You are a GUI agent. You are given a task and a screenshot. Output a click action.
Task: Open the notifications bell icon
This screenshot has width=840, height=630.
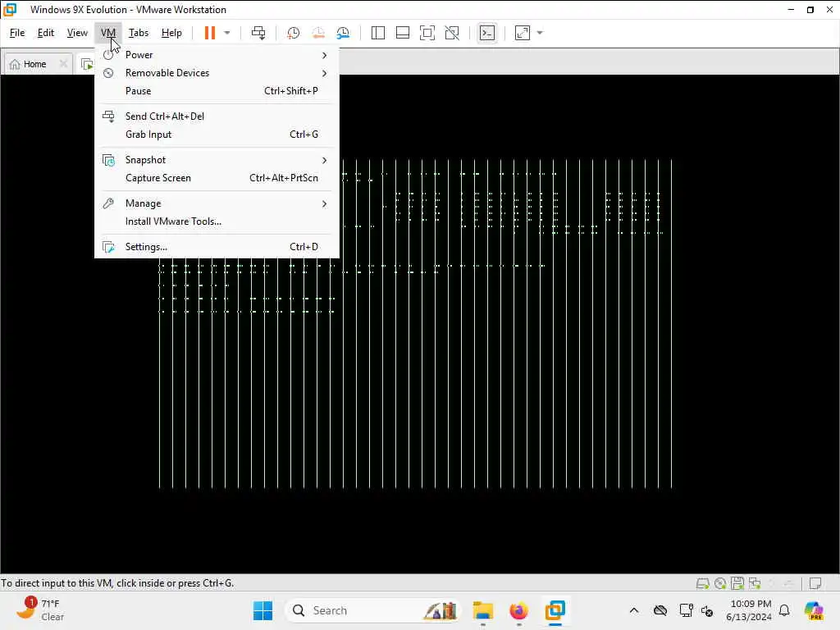784,610
